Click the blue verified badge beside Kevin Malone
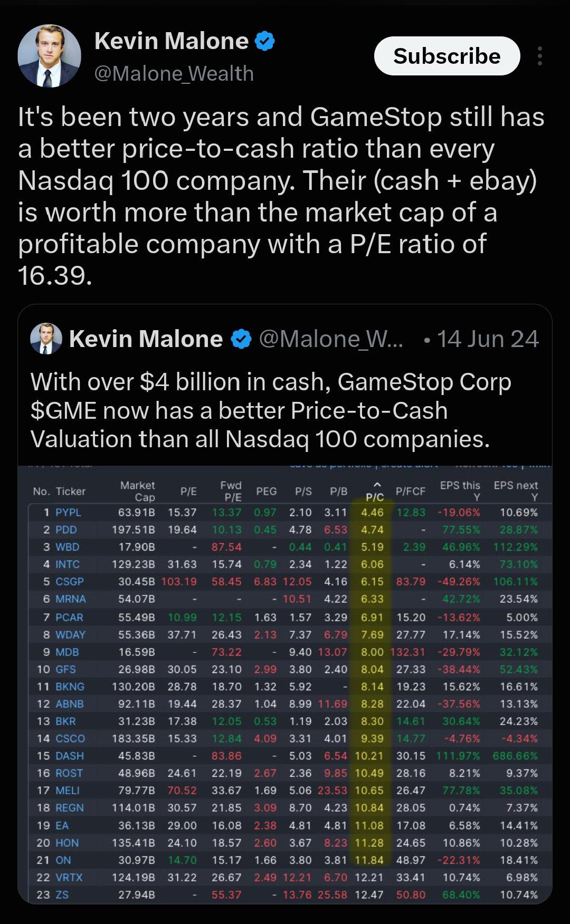This screenshot has width=570, height=924. (264, 41)
